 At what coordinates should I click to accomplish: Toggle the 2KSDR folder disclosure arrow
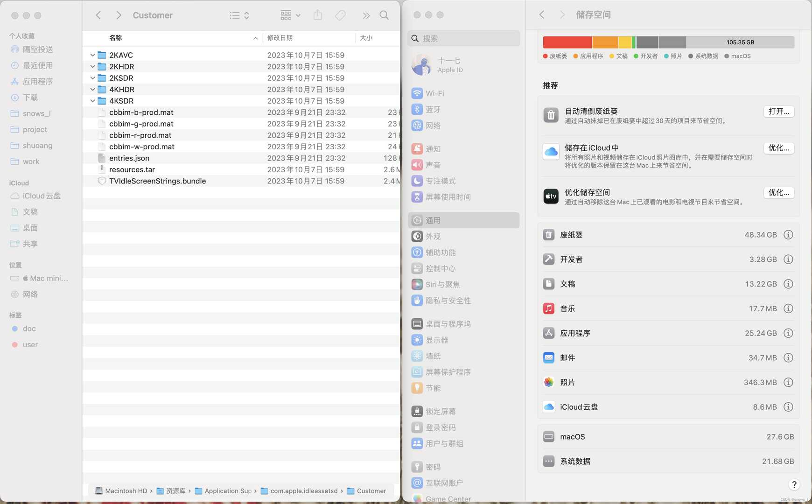tap(92, 78)
